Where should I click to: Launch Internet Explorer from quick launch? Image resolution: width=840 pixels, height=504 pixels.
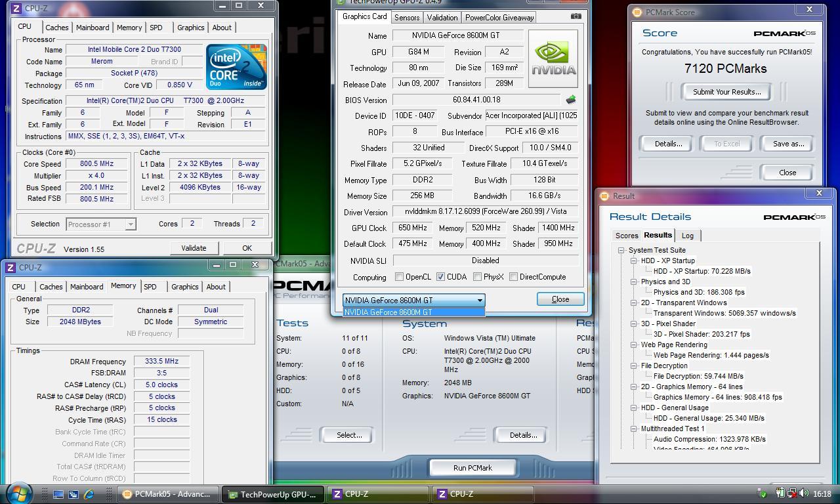[89, 494]
